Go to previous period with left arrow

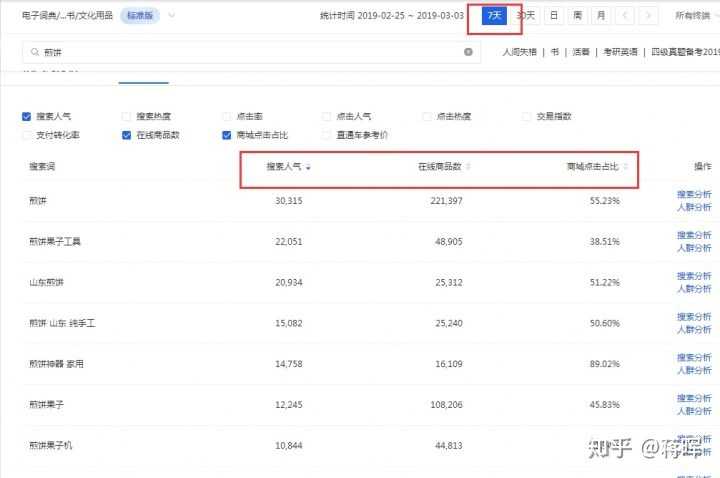[x=625, y=16]
